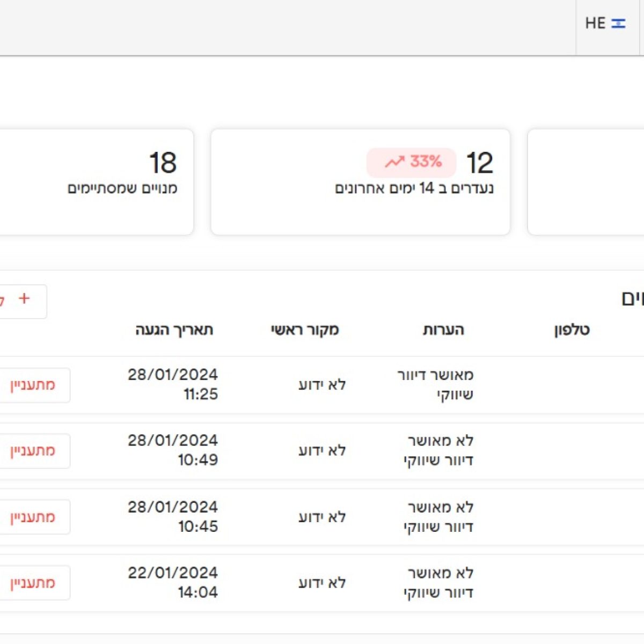Click the trending arrow icon inside the pink badge
This screenshot has width=644, height=644.
coord(396,161)
